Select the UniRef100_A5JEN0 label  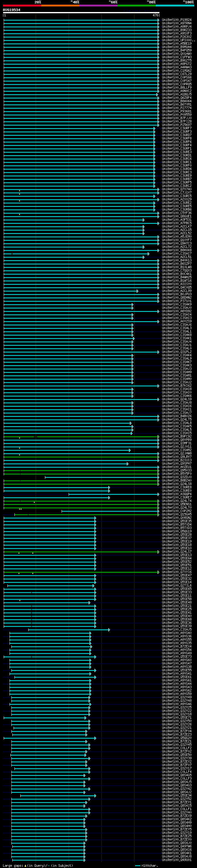coord(176,236)
